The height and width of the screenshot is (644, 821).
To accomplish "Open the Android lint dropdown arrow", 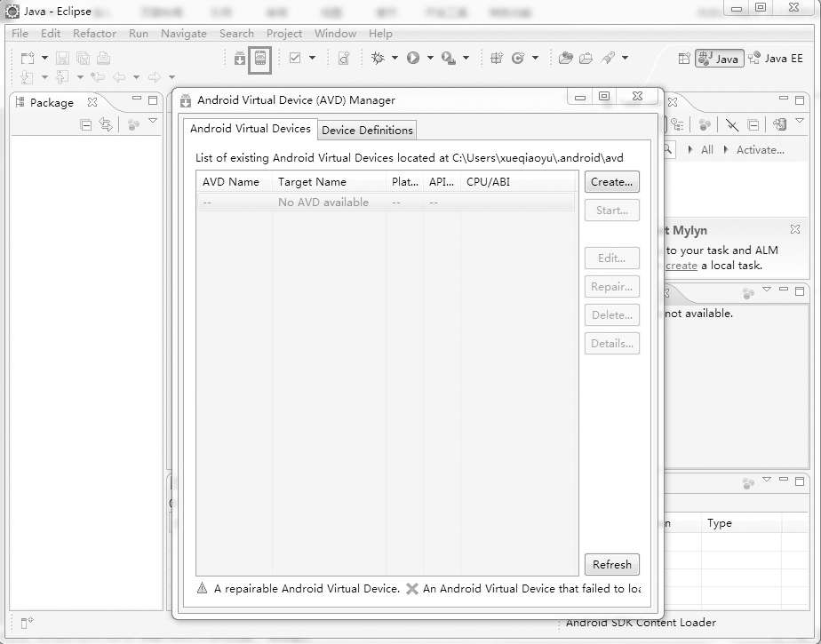I will click(x=312, y=58).
